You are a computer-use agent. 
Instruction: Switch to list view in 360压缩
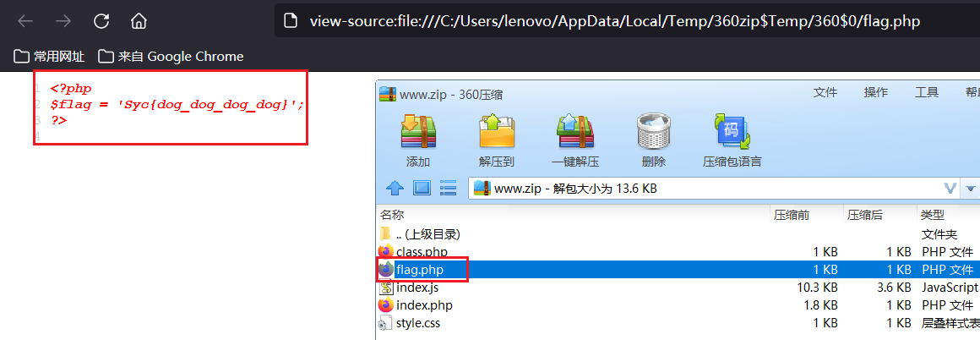(448, 187)
